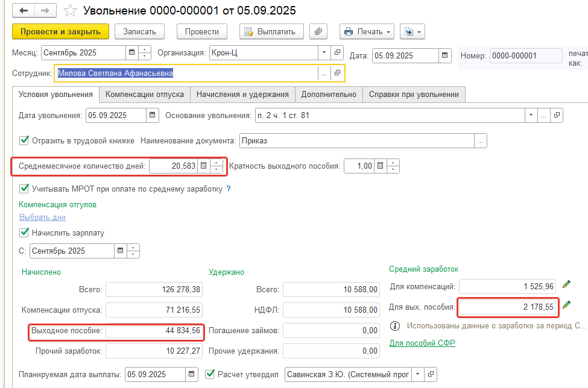
Task: Switch to Компенсации отпуска tab
Action: click(x=145, y=95)
